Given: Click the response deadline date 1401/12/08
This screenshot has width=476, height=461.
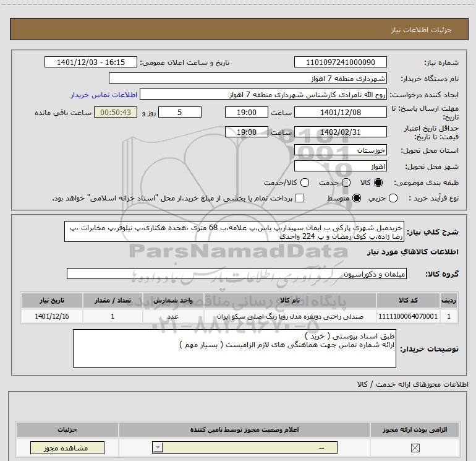Looking at the screenshot, I should click(340, 112).
